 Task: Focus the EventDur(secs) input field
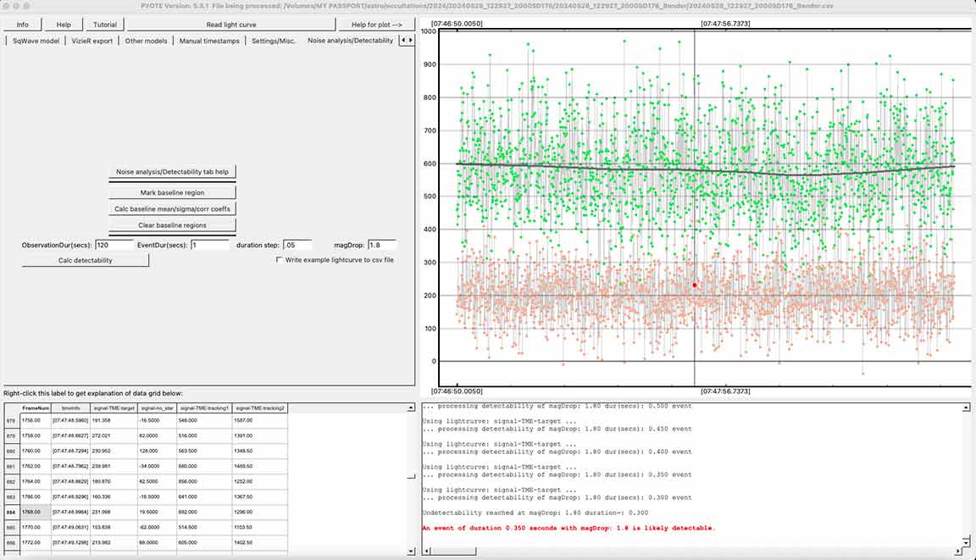[x=210, y=245]
